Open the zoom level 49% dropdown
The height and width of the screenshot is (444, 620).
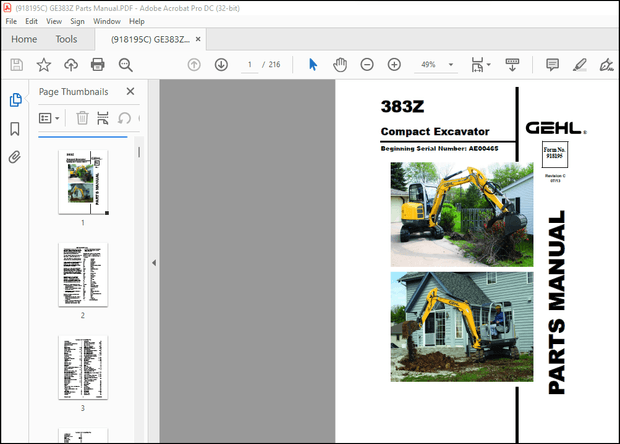(451, 64)
